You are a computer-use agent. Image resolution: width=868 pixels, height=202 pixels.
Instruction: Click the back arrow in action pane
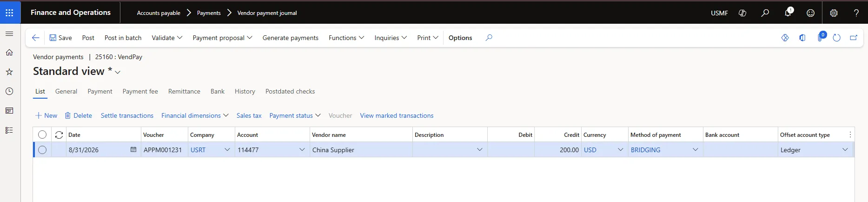(x=35, y=38)
